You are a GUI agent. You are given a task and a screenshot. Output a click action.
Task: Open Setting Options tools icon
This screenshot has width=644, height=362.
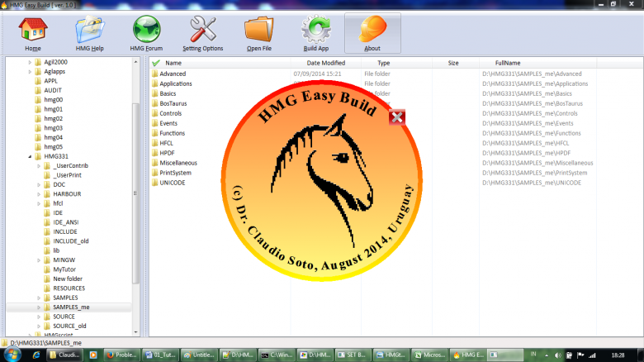click(x=203, y=29)
